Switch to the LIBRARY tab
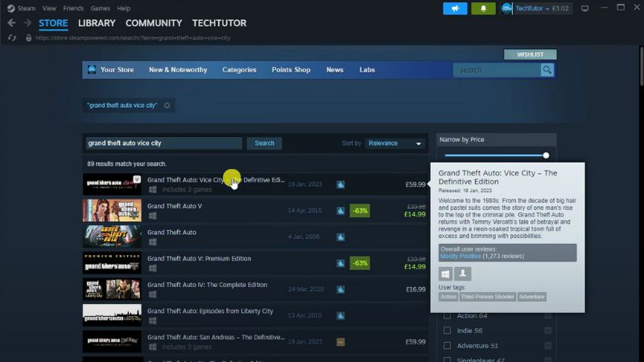The width and height of the screenshot is (644, 362). coord(97,23)
